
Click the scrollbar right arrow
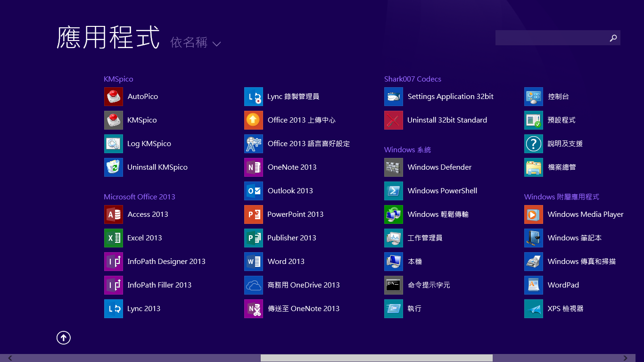[x=626, y=358]
